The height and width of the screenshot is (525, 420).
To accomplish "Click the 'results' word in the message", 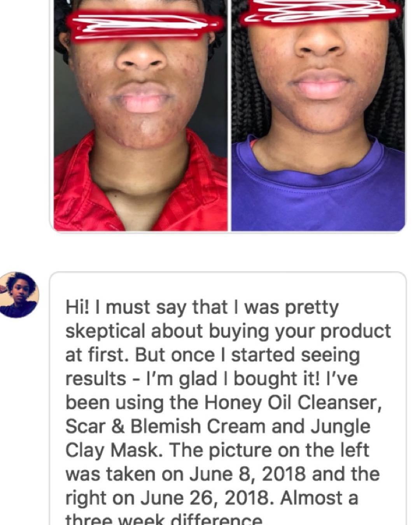I will pos(96,379).
